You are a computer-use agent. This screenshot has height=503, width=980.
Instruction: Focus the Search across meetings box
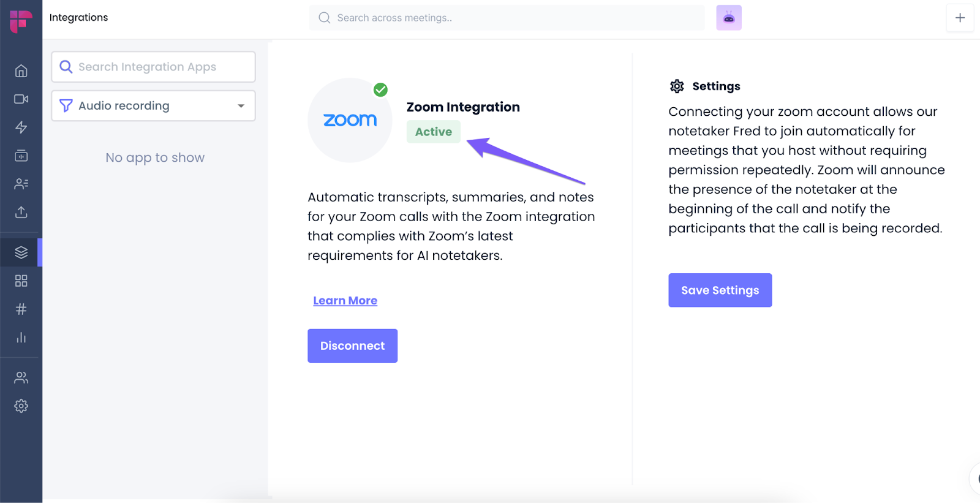coord(507,18)
